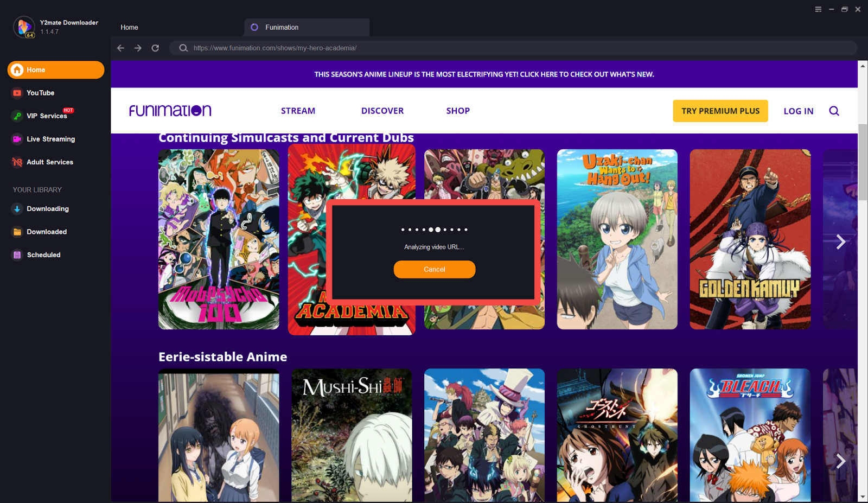
Task: Open the hamburger menu in title bar
Action: point(818,9)
